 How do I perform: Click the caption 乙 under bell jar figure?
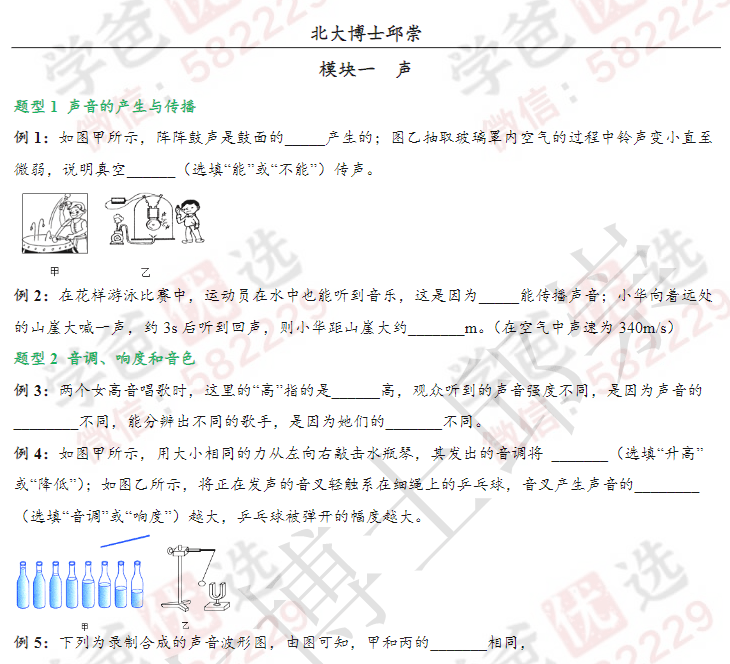[146, 272]
